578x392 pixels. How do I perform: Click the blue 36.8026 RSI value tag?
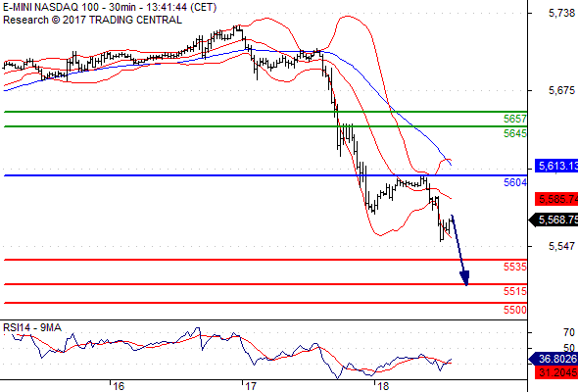pyautogui.click(x=554, y=359)
